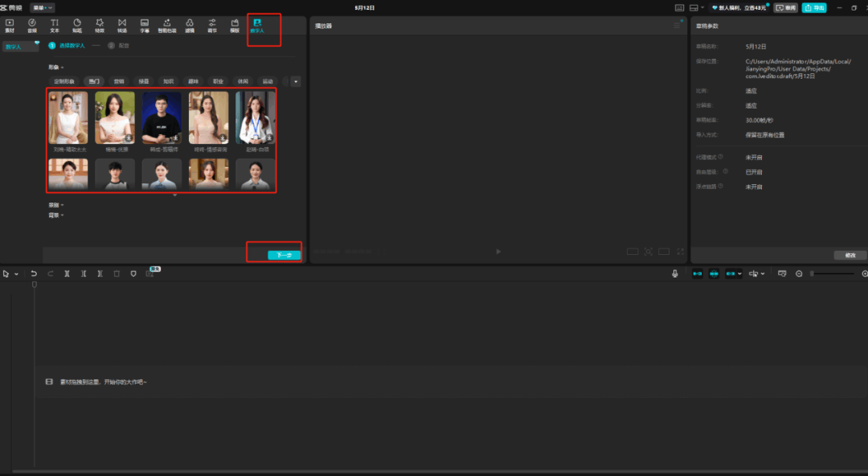Open the 特效 (Effects) panel
The width and height of the screenshot is (868, 476).
(x=100, y=25)
